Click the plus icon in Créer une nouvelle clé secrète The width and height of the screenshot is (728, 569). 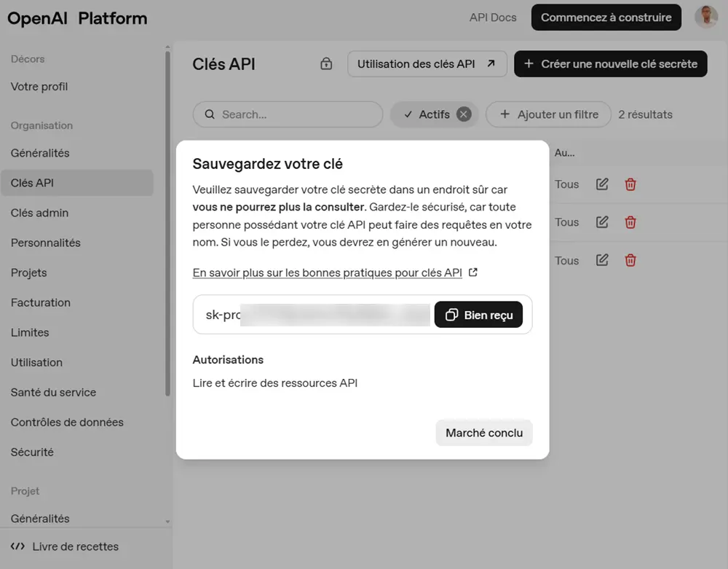tap(529, 63)
